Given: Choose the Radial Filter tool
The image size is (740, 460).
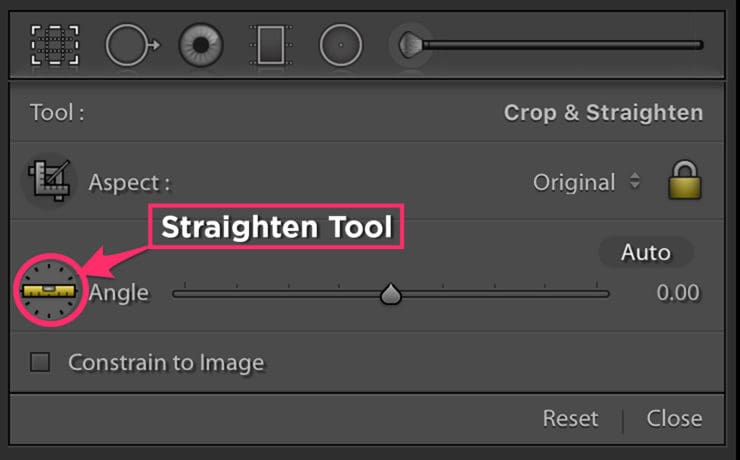Looking at the screenshot, I should (x=341, y=45).
